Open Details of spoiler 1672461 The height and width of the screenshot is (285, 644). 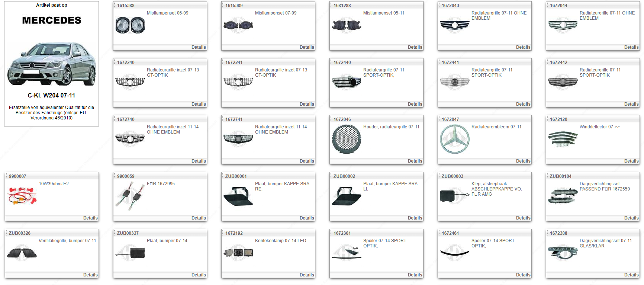pos(523,275)
